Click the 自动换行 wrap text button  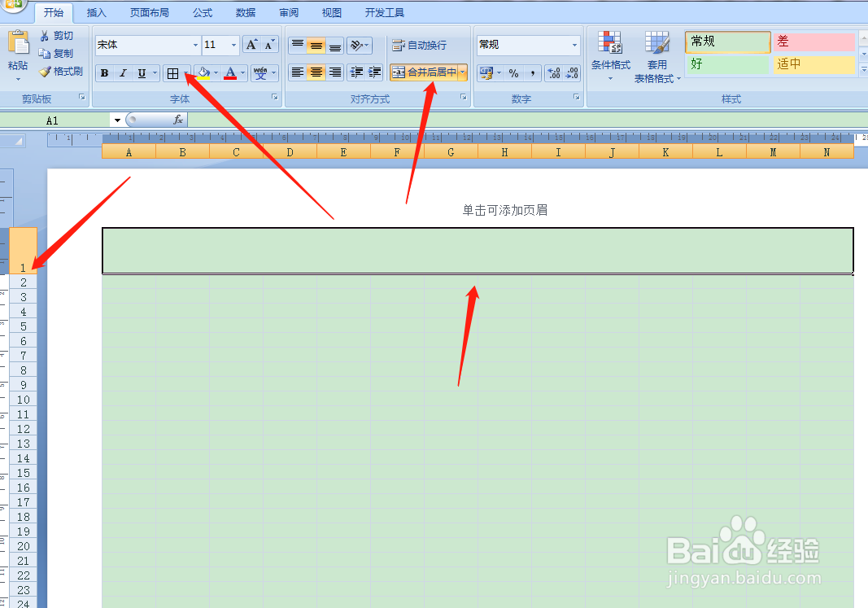pos(419,45)
